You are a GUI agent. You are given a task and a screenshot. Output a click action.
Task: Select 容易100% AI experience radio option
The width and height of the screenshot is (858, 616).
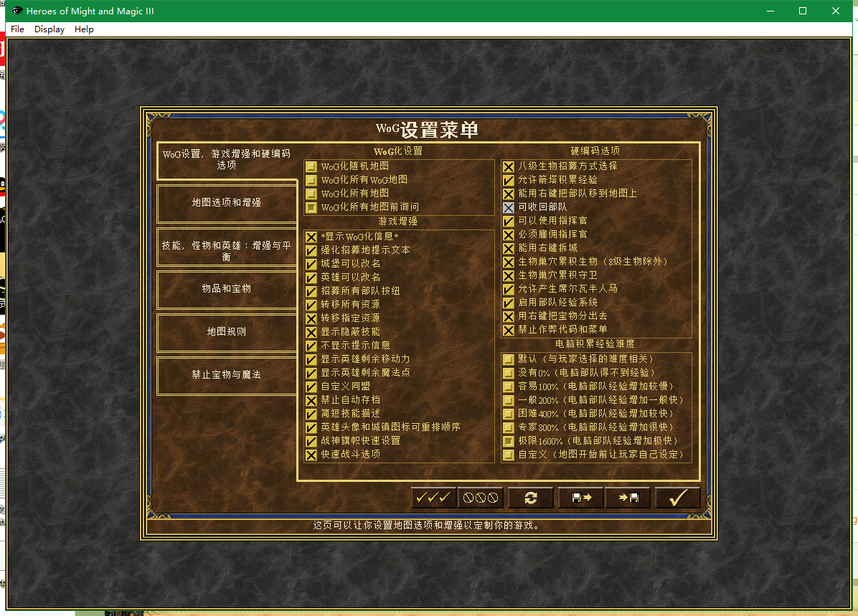coord(509,387)
